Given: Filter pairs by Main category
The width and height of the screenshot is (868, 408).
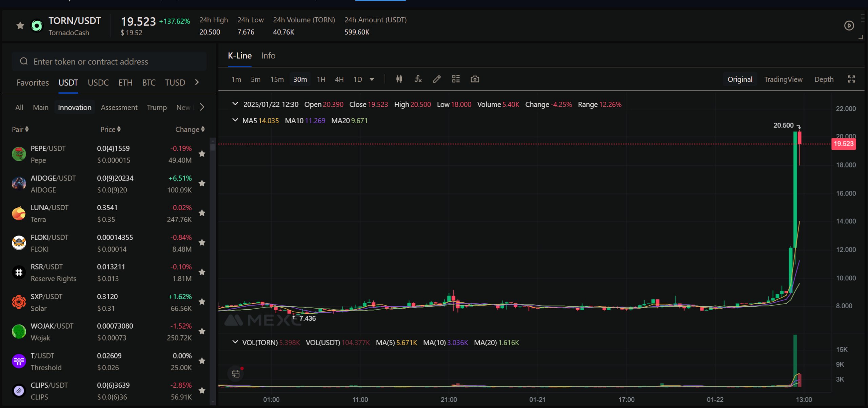Looking at the screenshot, I should click(41, 107).
